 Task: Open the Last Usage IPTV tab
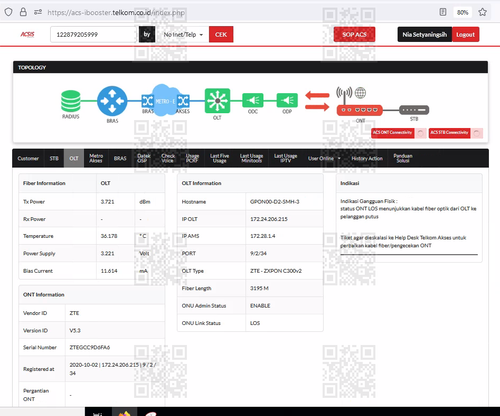(285, 158)
